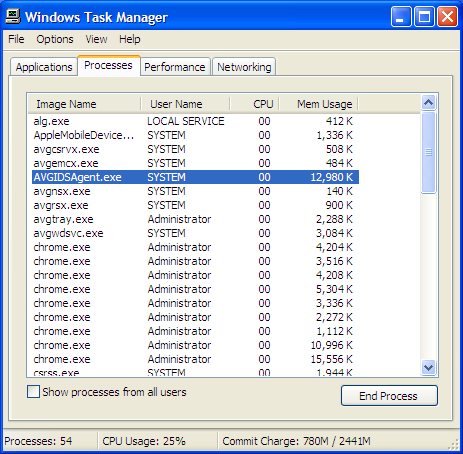
Task: Select the avgemcx.exe process
Action: pos(195,163)
